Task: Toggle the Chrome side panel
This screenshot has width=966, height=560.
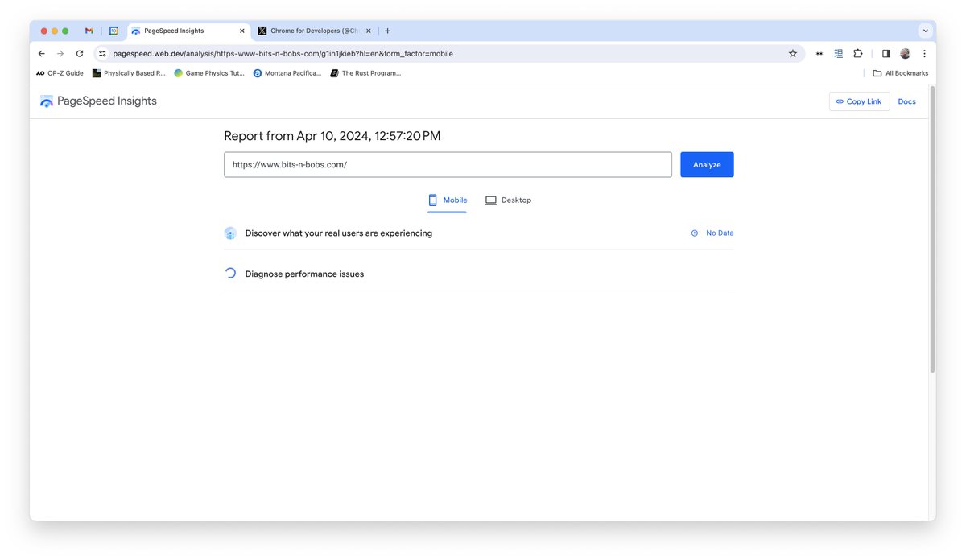Action: (x=885, y=54)
